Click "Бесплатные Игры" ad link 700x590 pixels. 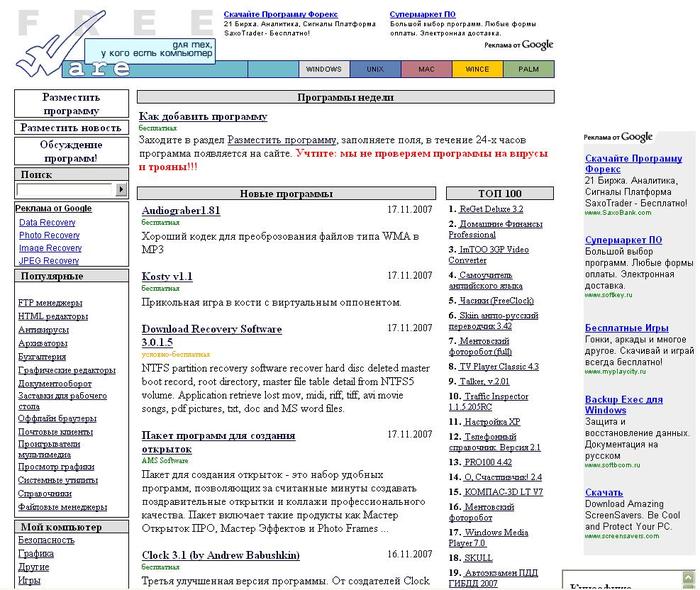pyautogui.click(x=627, y=328)
